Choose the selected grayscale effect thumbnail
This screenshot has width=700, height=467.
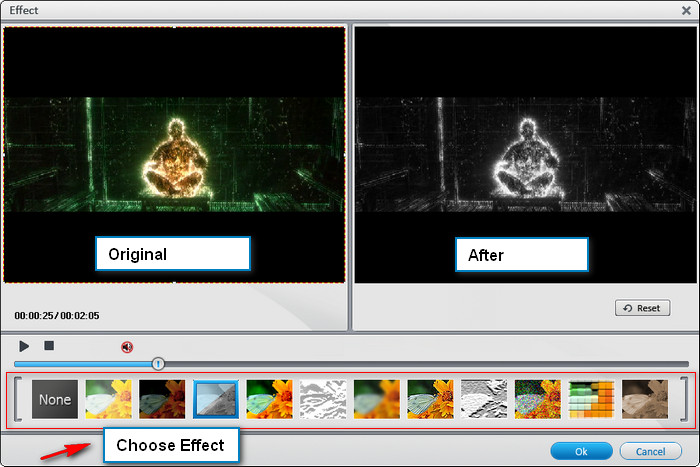216,399
